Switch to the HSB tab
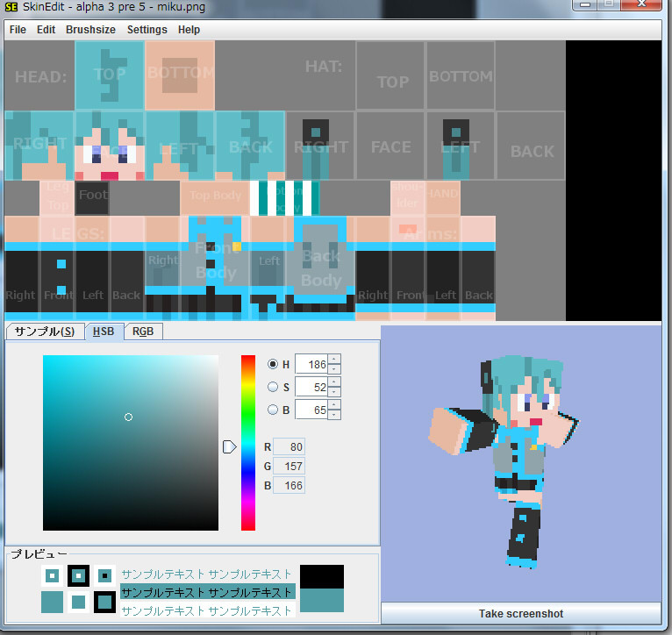Image resolution: width=672 pixels, height=635 pixels. [104, 332]
